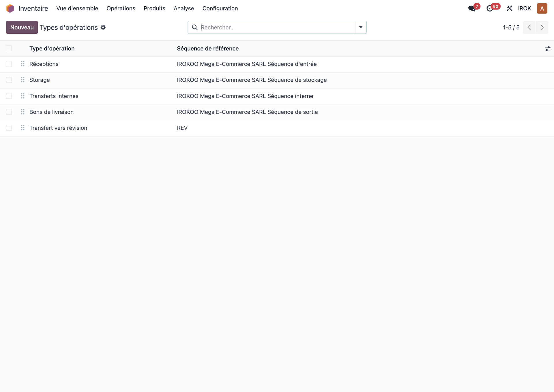
Task: Switch company via IROK label
Action: [x=524, y=8]
